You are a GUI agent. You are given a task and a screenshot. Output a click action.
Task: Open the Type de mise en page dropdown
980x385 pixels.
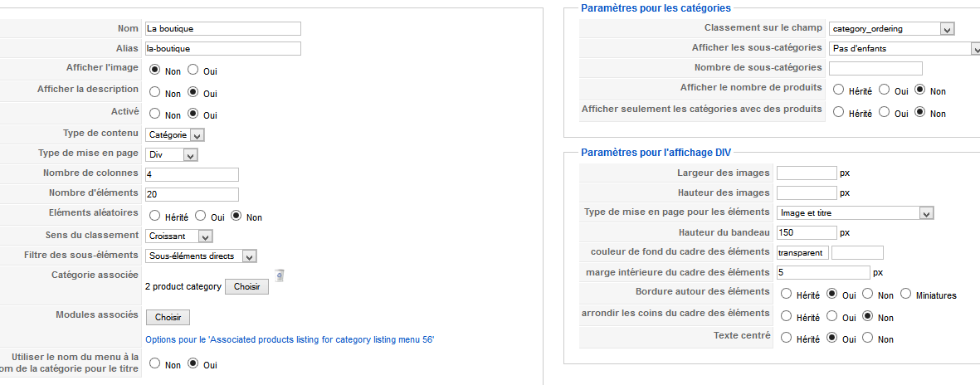[x=171, y=154]
